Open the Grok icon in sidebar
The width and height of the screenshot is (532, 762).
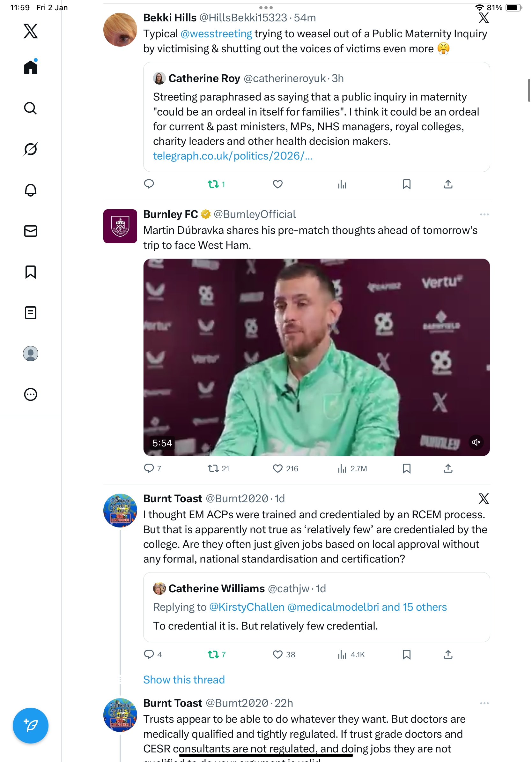point(31,149)
